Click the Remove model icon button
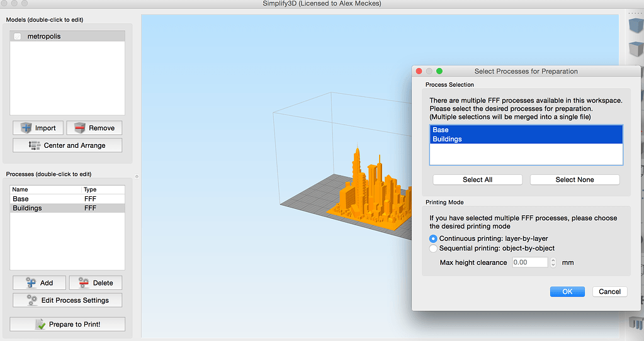The image size is (644, 341). tap(94, 128)
